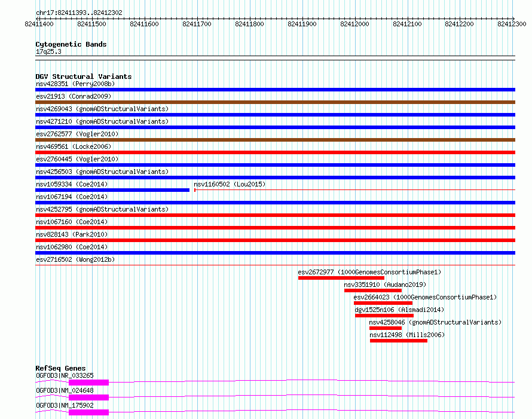Open OGFOD3|NM_175902 gene label
Screen dimensions: 532x419
pos(65,405)
